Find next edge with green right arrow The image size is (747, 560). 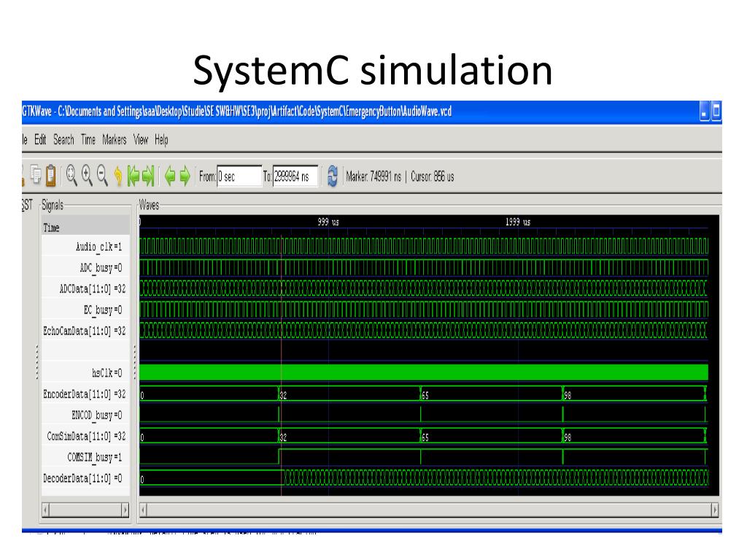pyautogui.click(x=185, y=176)
